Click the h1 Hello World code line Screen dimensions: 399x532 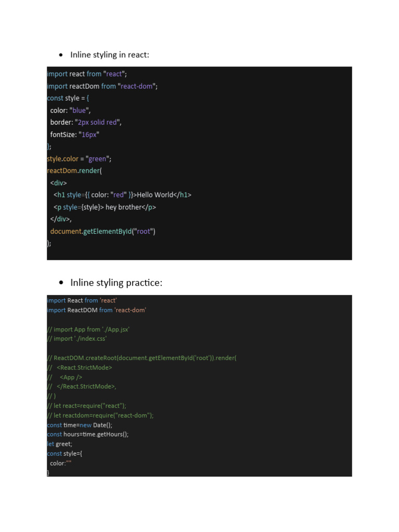point(123,195)
